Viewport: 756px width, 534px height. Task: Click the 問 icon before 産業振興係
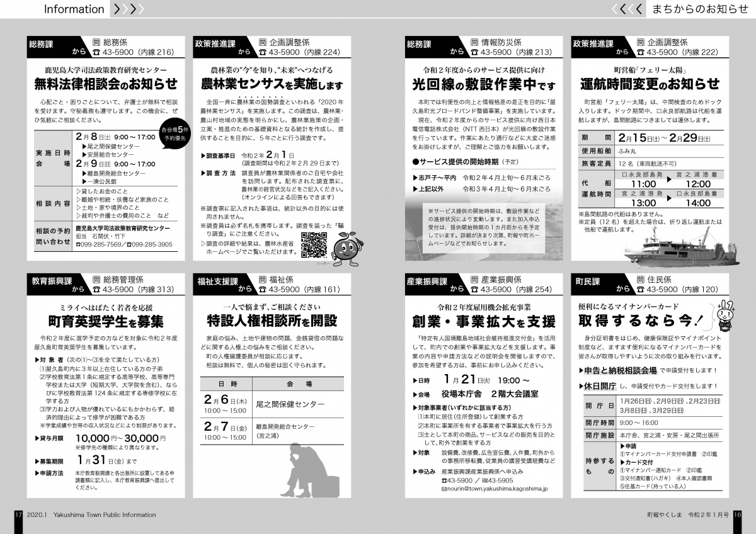point(475,279)
